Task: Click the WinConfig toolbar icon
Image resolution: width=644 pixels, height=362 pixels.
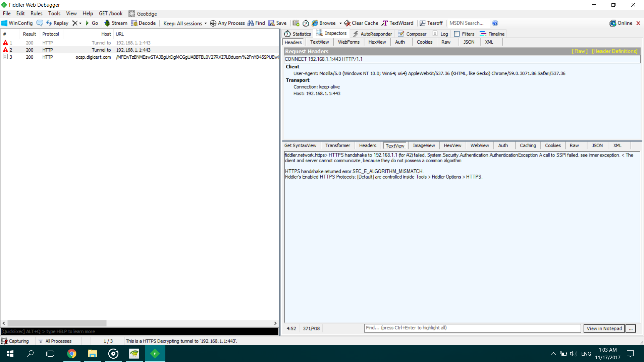Action: (x=4, y=23)
